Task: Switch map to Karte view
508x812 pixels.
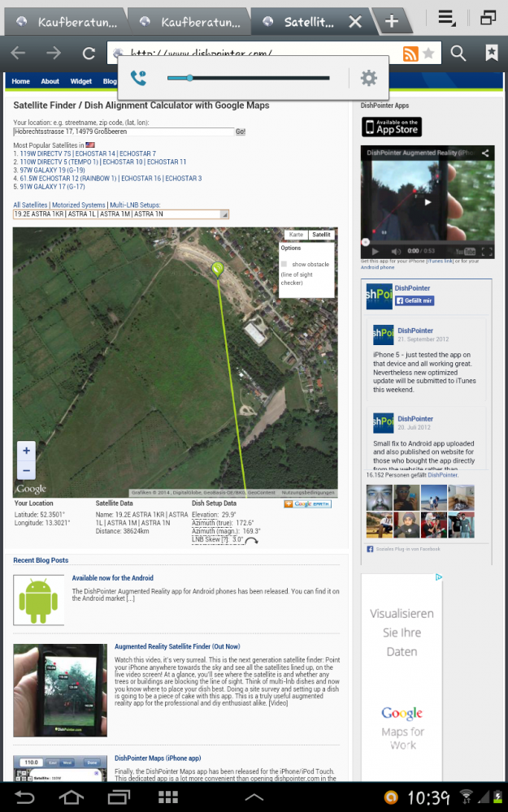Action: point(296,235)
